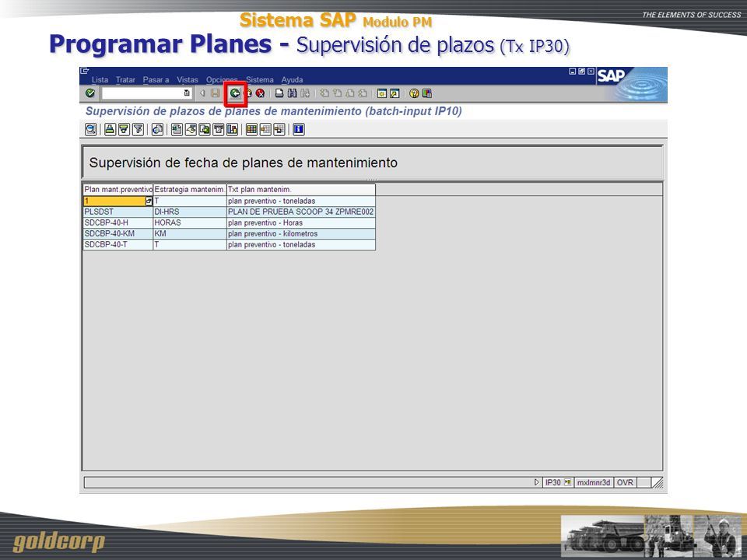Expand status bar with triangle near IP30
Image resolution: width=747 pixels, height=560 pixels.
pyautogui.click(x=536, y=482)
